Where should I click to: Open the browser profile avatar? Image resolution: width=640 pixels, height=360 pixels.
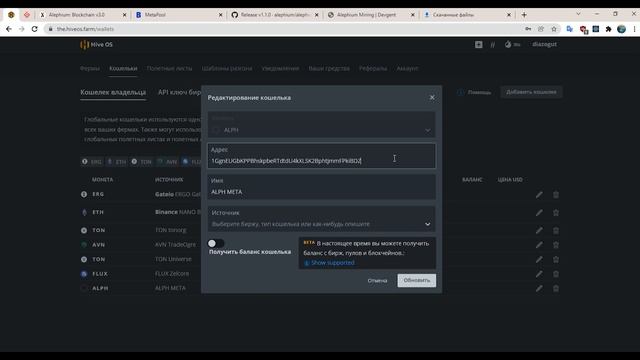622,29
